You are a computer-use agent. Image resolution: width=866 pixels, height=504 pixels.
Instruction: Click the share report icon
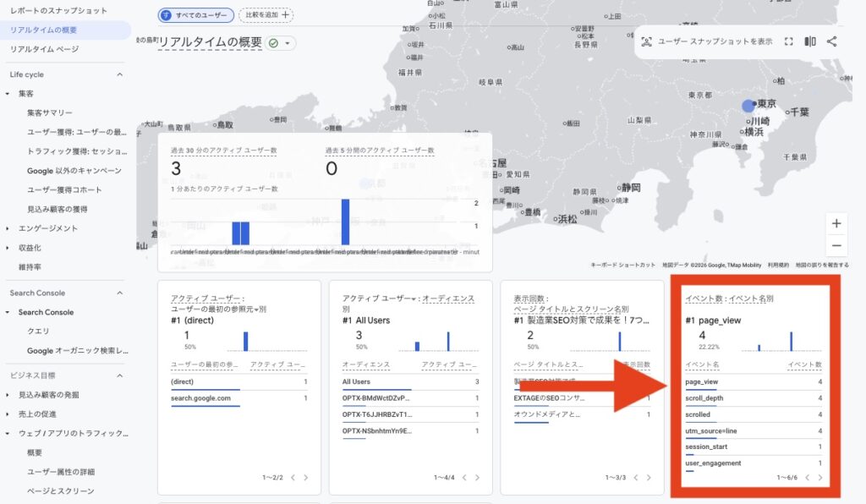pos(832,41)
